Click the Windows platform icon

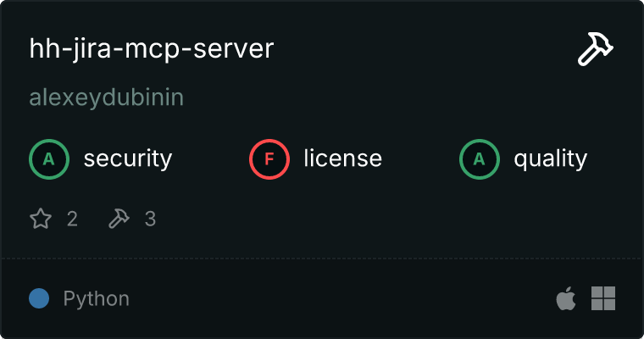pyautogui.click(x=603, y=298)
